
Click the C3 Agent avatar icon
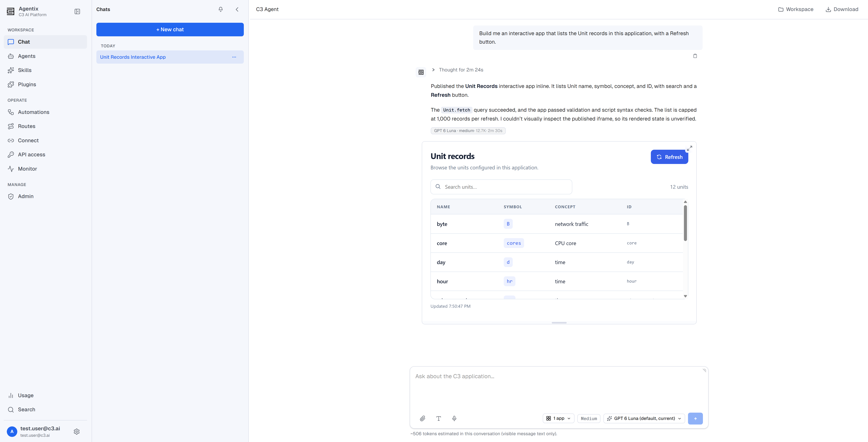(421, 72)
